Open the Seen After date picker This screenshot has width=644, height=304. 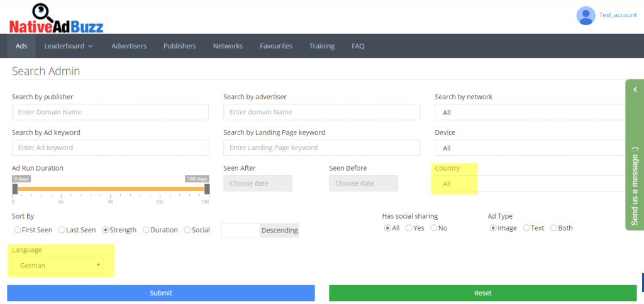[x=258, y=183]
